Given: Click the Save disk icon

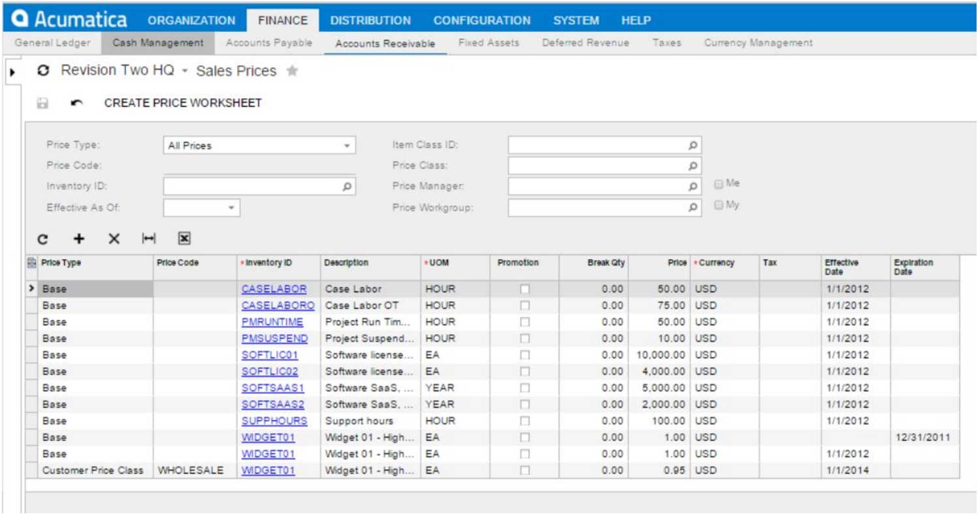Looking at the screenshot, I should [43, 103].
